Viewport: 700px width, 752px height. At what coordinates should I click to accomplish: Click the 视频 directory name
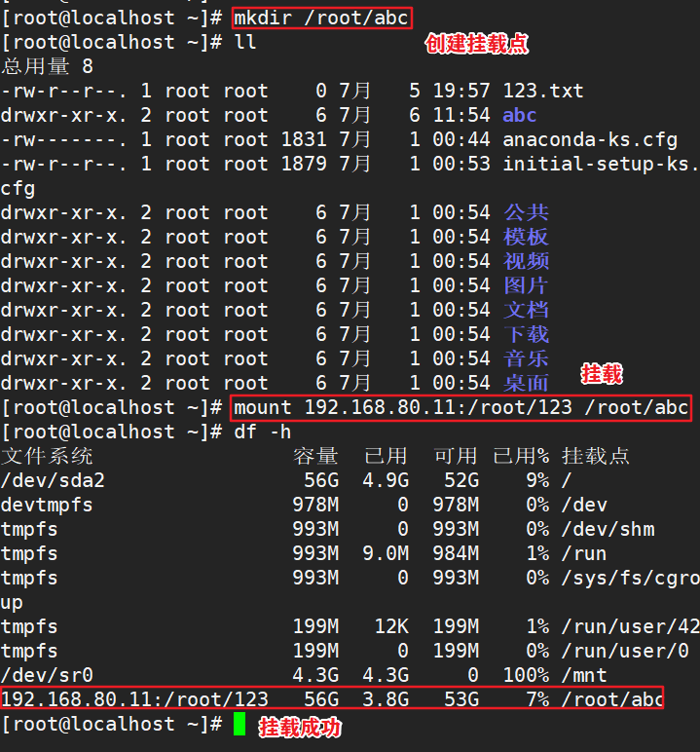[x=526, y=261]
